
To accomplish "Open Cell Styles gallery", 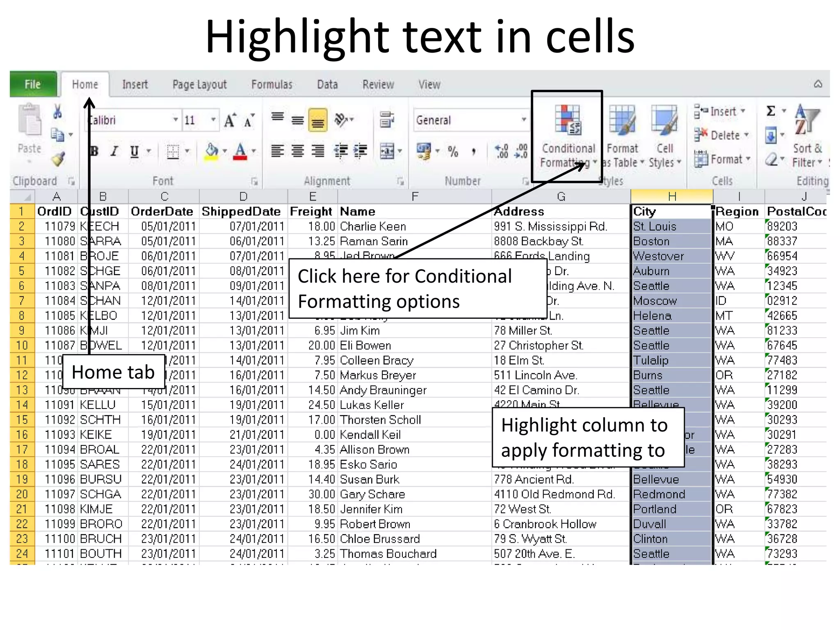I will (664, 136).
